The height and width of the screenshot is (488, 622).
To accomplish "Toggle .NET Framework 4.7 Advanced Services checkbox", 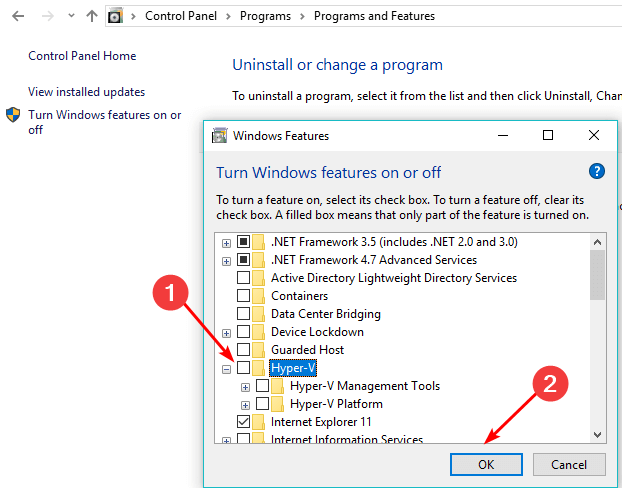I will click(243, 259).
